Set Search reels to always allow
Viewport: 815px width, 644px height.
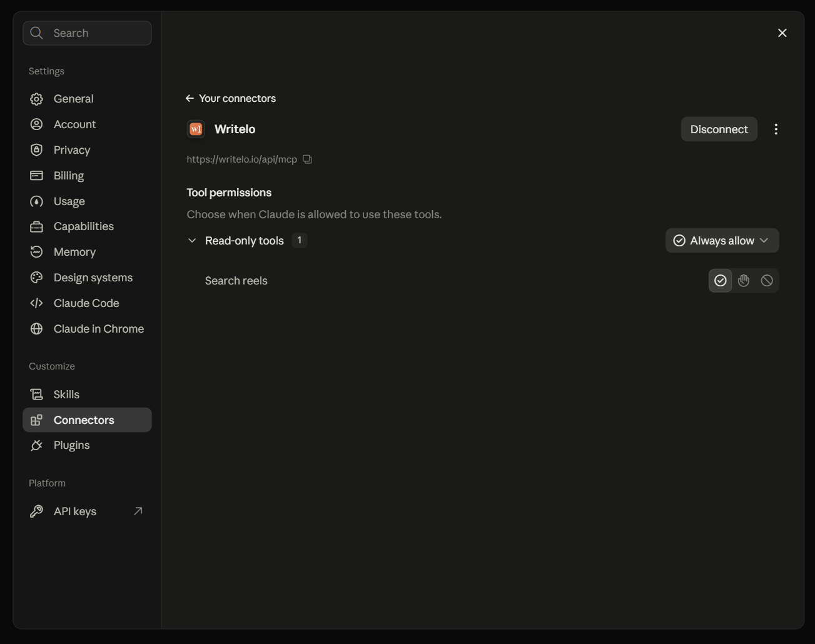(721, 281)
